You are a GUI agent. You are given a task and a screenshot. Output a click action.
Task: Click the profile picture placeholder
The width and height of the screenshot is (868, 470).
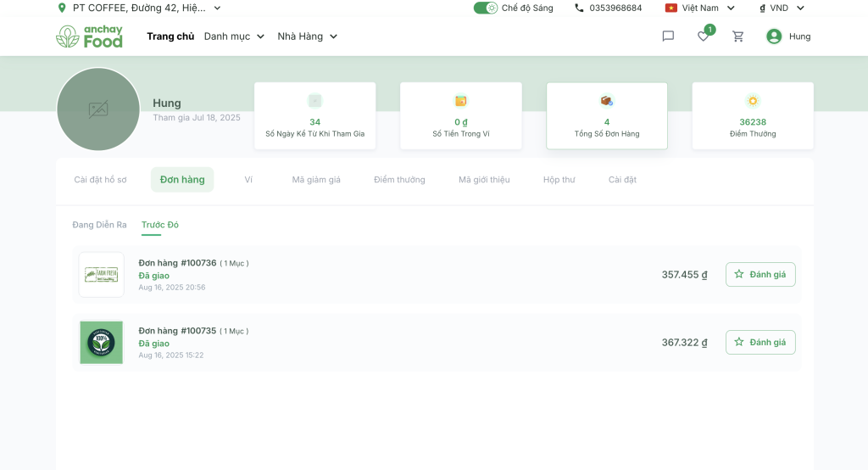point(98,109)
